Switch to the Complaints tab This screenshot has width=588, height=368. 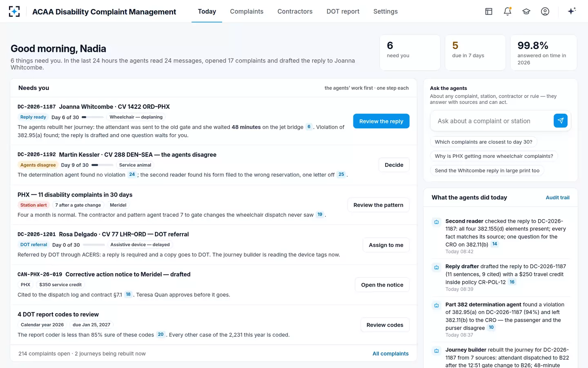pyautogui.click(x=247, y=11)
